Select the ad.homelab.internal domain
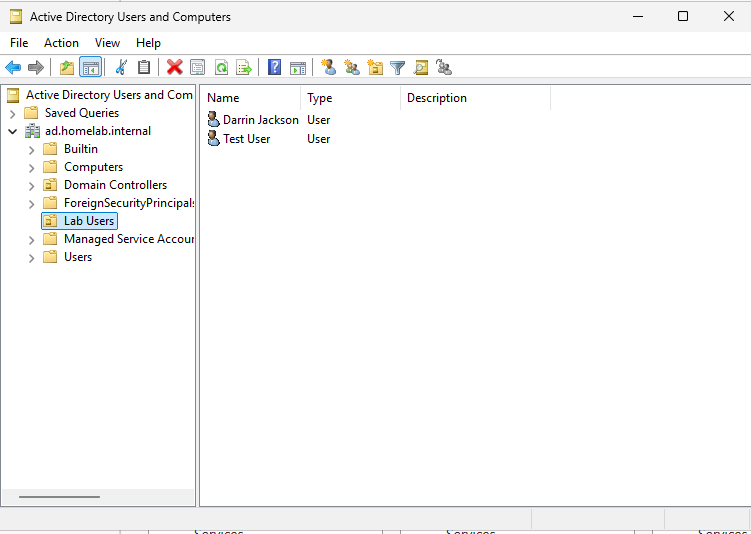 click(x=98, y=131)
